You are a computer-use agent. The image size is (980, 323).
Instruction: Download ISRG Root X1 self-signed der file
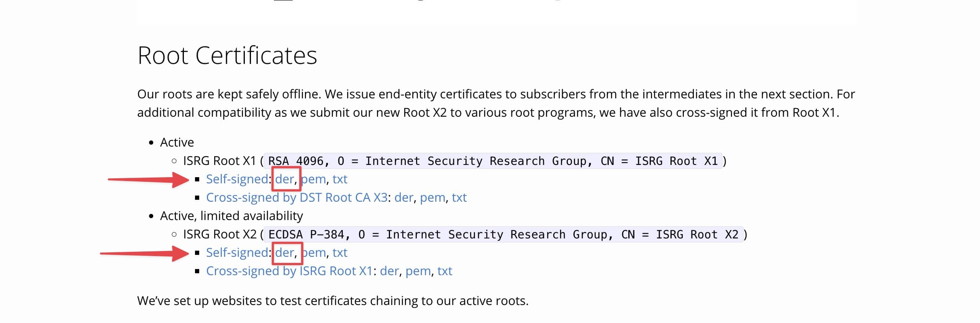click(285, 179)
